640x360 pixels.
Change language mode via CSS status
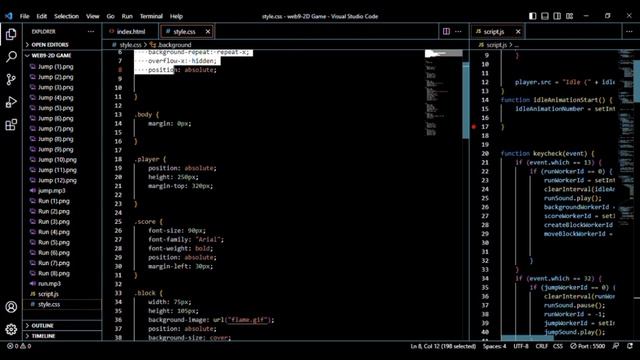click(x=558, y=346)
